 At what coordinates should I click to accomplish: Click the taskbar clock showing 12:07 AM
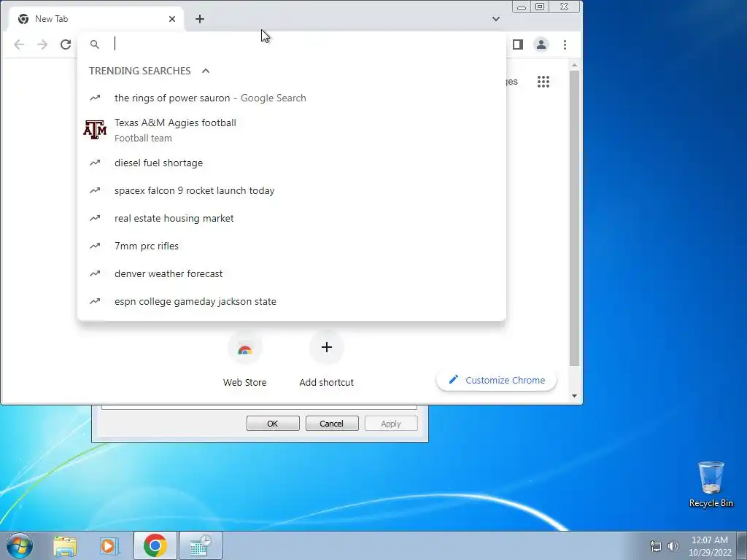[x=710, y=545]
